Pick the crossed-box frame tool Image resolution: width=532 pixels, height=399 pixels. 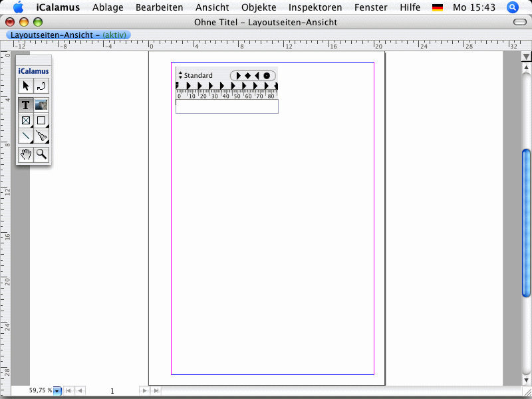tap(26, 121)
